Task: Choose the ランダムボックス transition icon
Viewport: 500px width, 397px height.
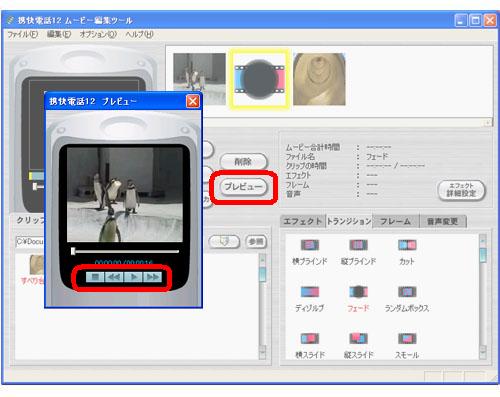Action: click(x=407, y=292)
